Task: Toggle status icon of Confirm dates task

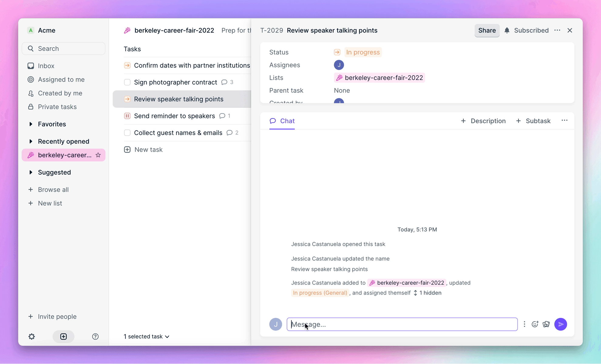Action: tap(127, 65)
